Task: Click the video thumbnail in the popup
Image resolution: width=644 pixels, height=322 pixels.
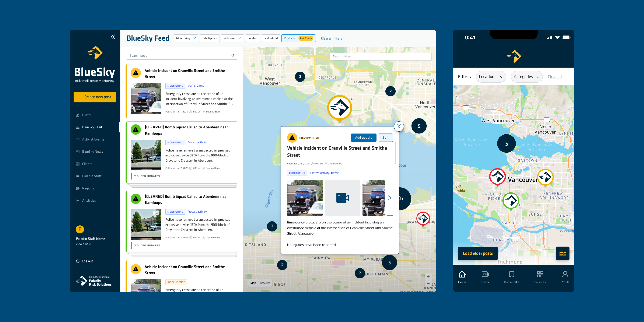Action: [x=342, y=198]
